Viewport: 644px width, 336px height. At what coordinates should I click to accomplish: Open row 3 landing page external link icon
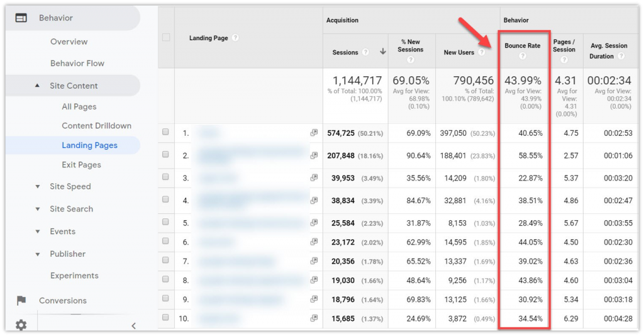click(x=314, y=178)
